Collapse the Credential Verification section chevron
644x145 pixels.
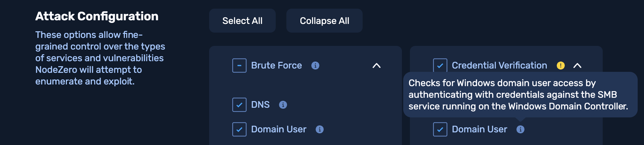pos(577,66)
